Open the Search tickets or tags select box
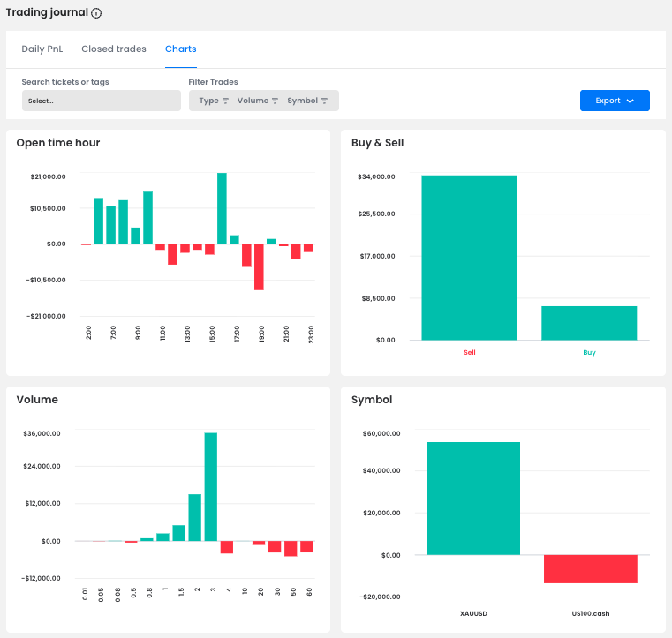The image size is (672, 638). pyautogui.click(x=101, y=101)
